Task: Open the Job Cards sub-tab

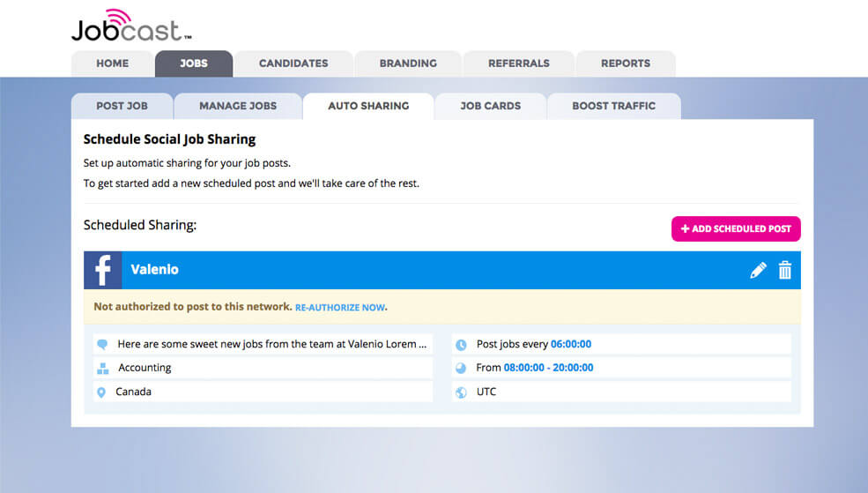Action: (490, 106)
